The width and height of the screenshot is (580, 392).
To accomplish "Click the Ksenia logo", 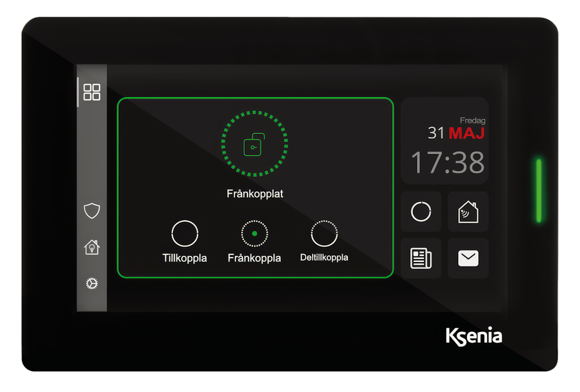I will click(x=473, y=336).
